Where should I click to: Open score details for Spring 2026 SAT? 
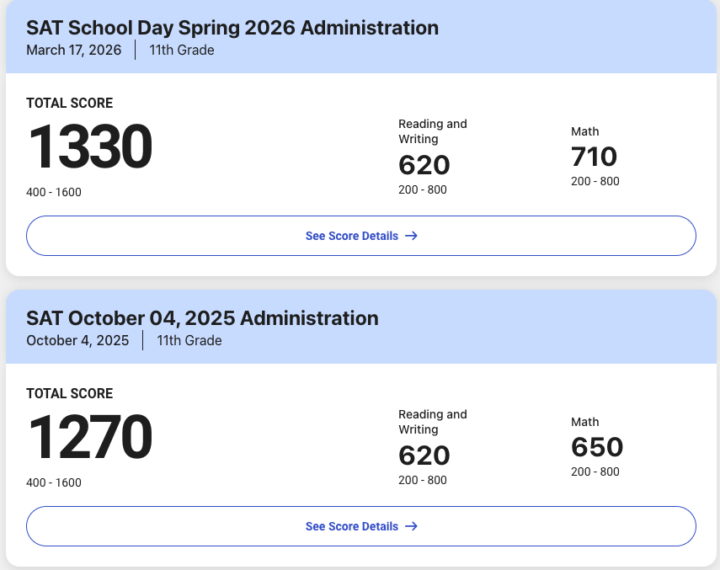[x=361, y=236]
